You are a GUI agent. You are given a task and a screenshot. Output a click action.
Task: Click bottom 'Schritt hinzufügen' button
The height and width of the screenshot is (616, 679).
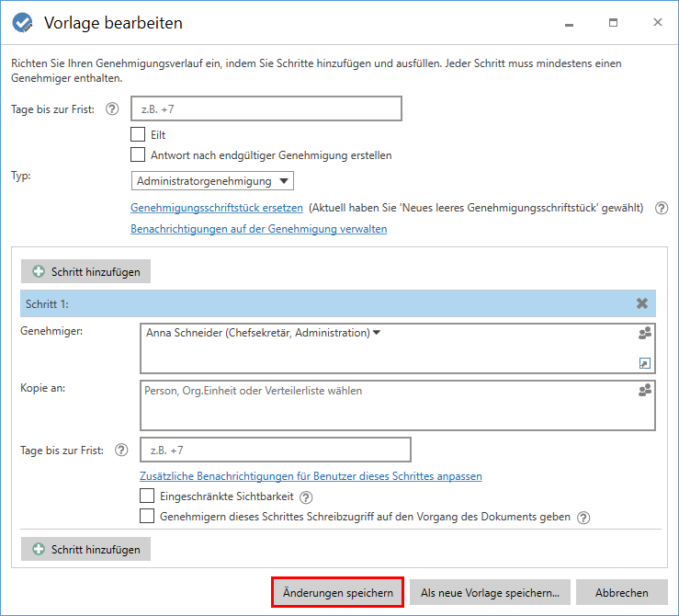tap(85, 549)
